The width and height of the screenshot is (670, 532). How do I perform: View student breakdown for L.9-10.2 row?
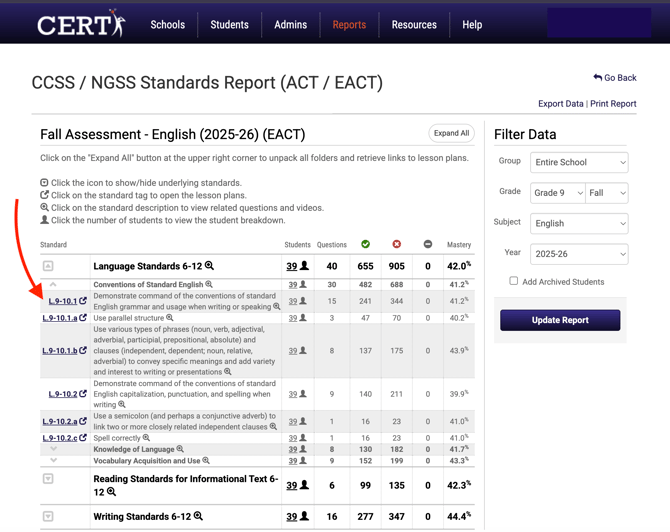click(x=297, y=394)
